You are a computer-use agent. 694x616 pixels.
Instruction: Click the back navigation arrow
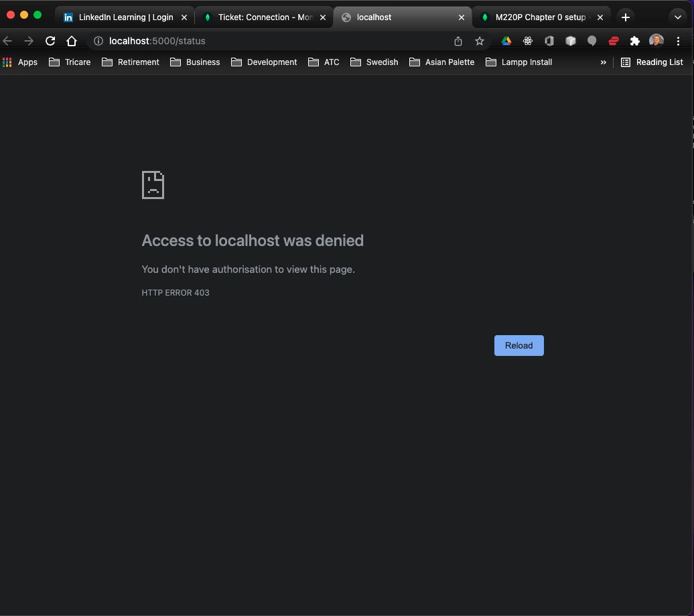pyautogui.click(x=7, y=41)
